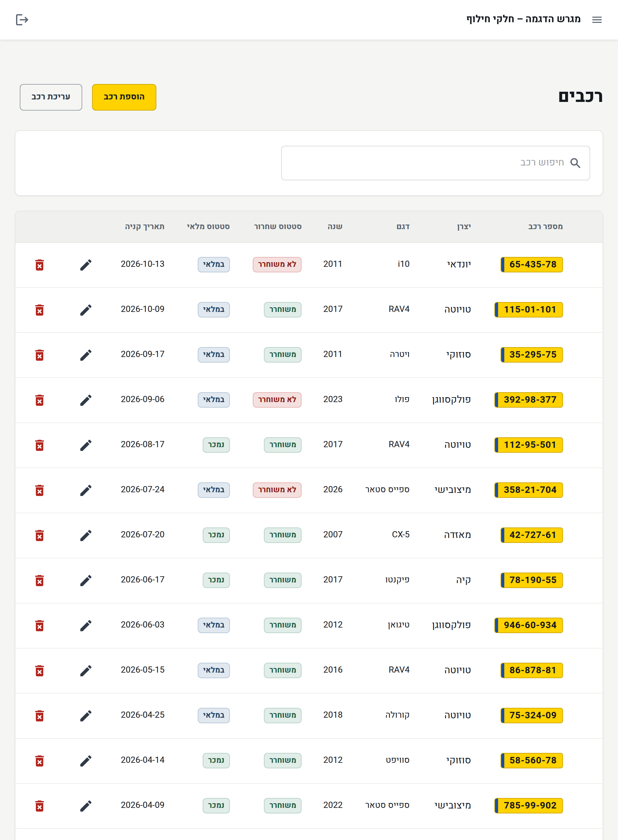The width and height of the screenshot is (618, 840).
Task: Delete vehicle 35-295-75 with trash icon
Action: [40, 355]
